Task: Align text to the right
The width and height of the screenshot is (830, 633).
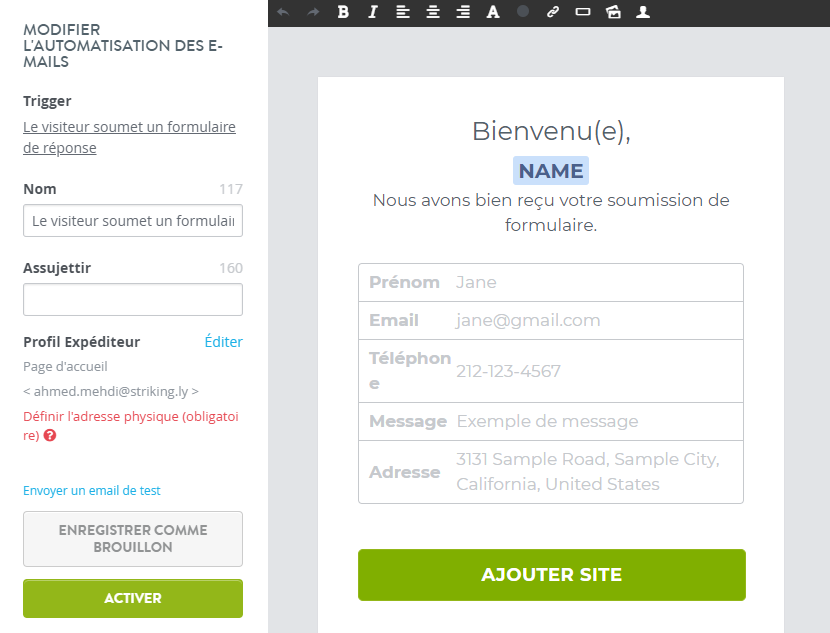Action: [x=463, y=12]
